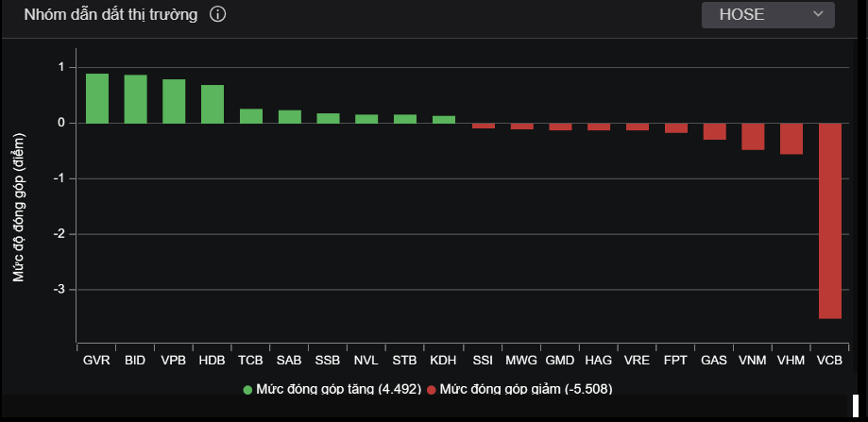868x422 pixels.
Task: Click the VNM axis label
Action: click(x=753, y=360)
